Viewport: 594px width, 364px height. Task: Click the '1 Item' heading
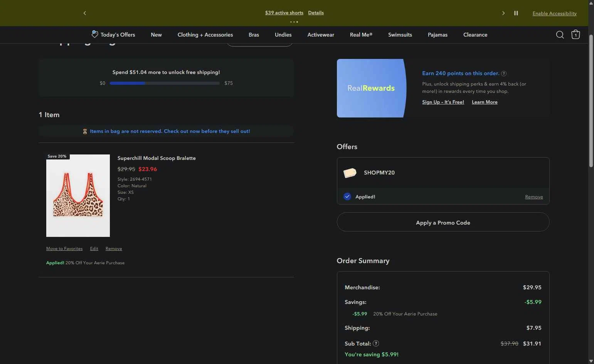(49, 115)
